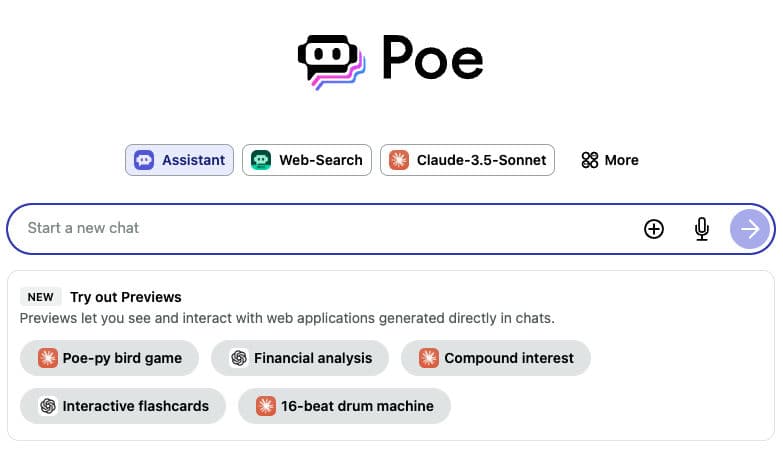Image resolution: width=783 pixels, height=451 pixels.
Task: Click the Assistant bot avatar icon
Action: [144, 160]
